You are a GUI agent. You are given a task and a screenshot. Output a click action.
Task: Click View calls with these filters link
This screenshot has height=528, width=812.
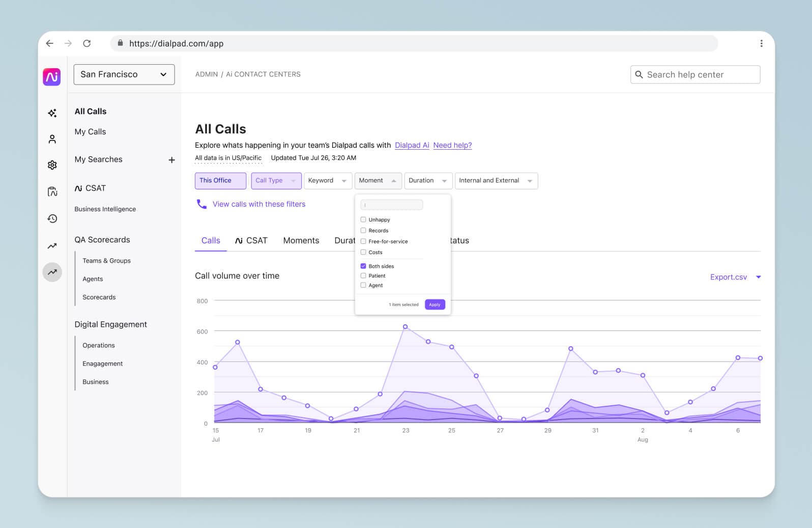pyautogui.click(x=258, y=204)
